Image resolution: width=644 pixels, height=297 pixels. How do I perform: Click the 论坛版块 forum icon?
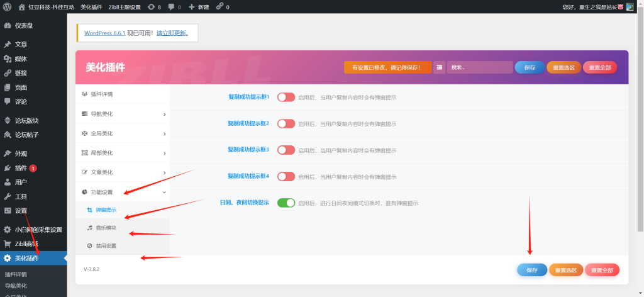pos(8,120)
